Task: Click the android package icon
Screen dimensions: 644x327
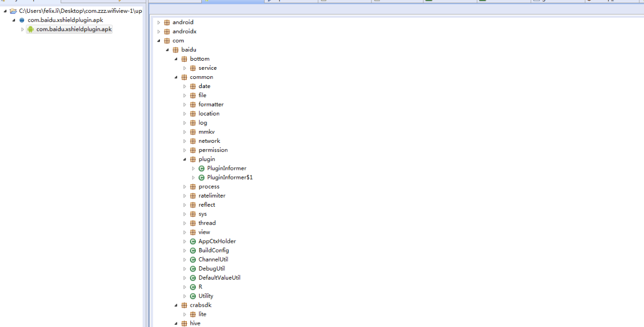Action: 167,23
